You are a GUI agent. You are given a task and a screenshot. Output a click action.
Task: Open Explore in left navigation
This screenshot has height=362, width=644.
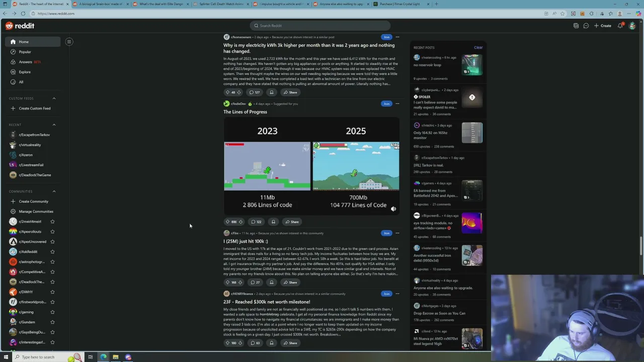[x=33, y=72]
